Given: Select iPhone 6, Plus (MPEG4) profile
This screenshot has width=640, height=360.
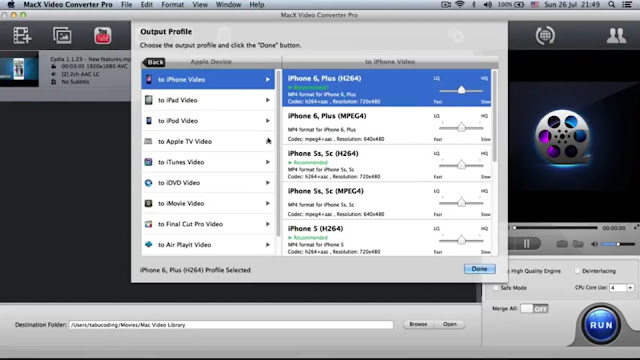Looking at the screenshot, I should [x=387, y=126].
